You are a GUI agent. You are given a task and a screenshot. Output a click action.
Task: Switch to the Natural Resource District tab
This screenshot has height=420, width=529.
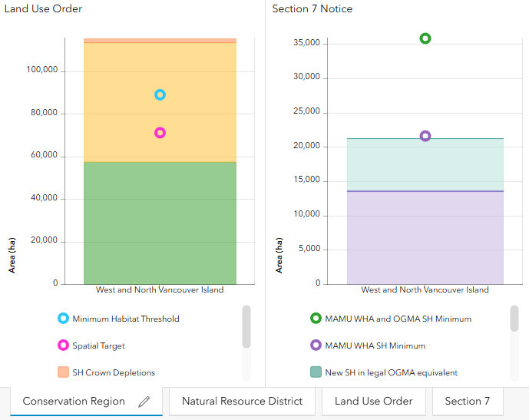(x=242, y=401)
